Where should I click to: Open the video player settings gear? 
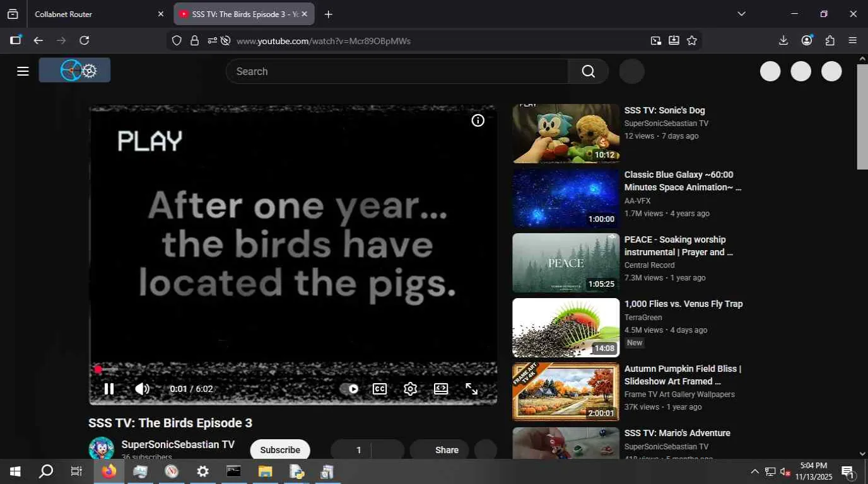point(410,389)
